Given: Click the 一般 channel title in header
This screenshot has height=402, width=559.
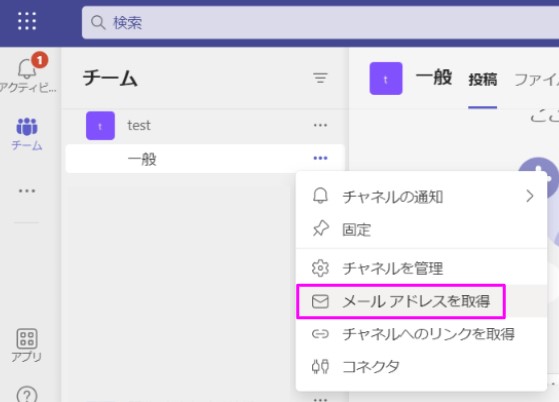Looking at the screenshot, I should [x=434, y=77].
